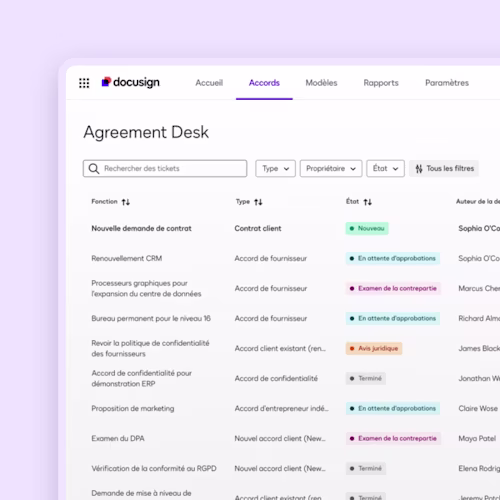Open the Paramètres tab
Screen dimensions: 500x500
[447, 83]
